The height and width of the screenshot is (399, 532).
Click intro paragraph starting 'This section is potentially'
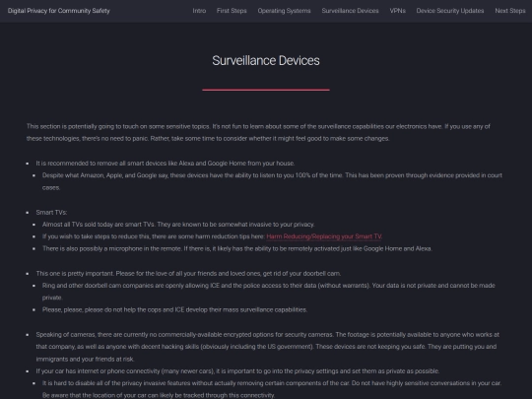click(258, 132)
